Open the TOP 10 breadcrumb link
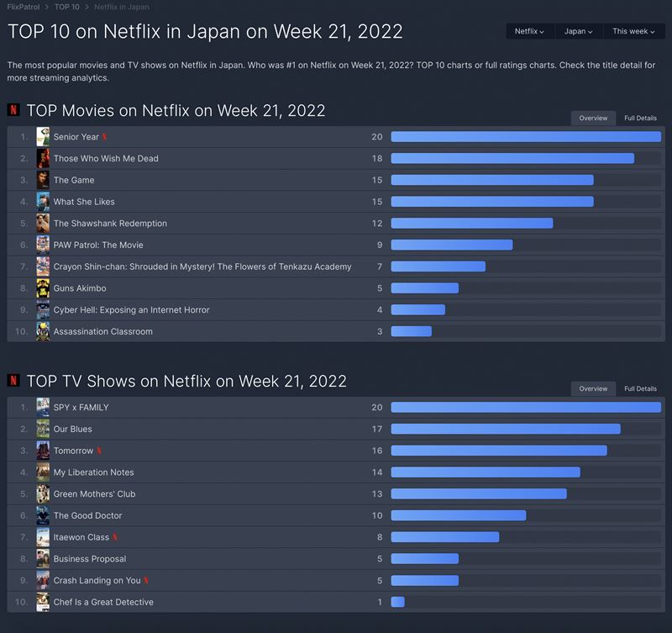 click(68, 7)
